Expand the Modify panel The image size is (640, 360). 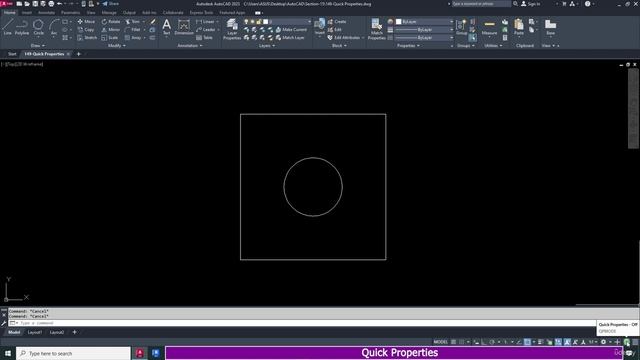coord(116,46)
